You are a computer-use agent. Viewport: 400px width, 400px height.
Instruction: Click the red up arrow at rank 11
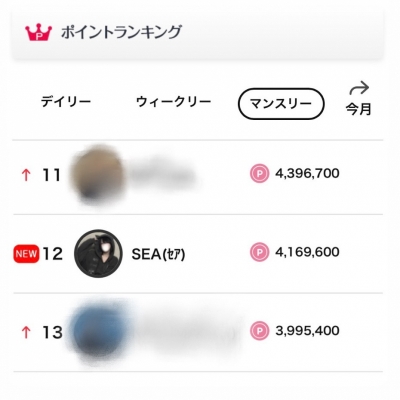[x=26, y=175]
